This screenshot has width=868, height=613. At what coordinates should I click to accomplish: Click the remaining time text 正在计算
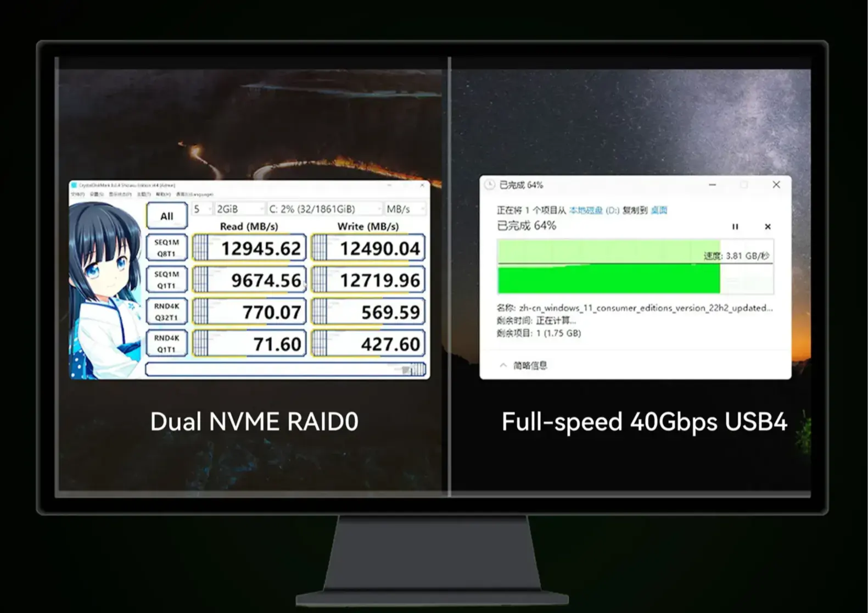556,321
